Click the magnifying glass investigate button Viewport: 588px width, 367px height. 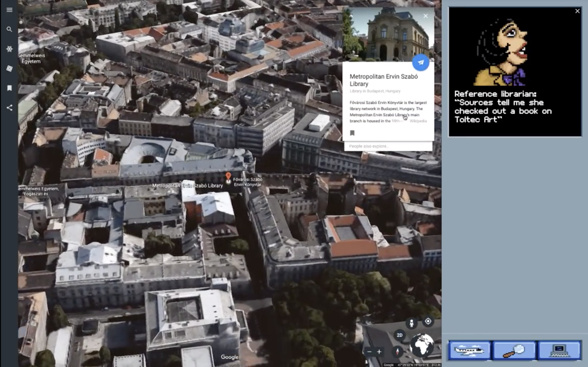tap(514, 350)
